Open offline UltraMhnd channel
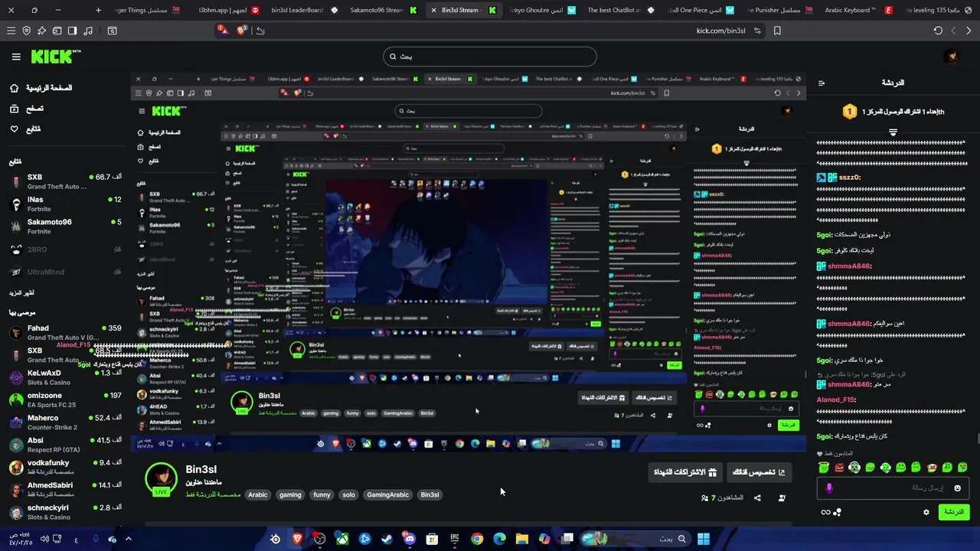Image resolution: width=980 pixels, height=551 pixels. [x=66, y=272]
